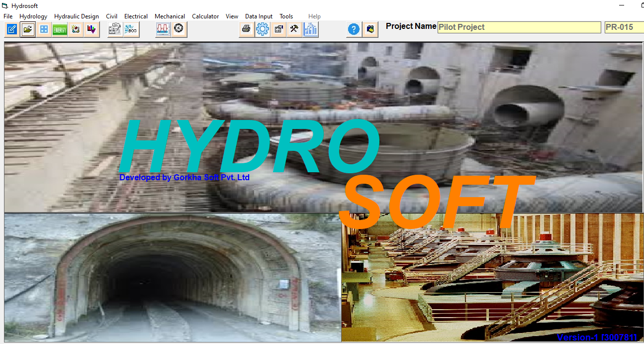Screen dimensions: 644x344
Task: Open the Civil menu
Action: pos(112,16)
